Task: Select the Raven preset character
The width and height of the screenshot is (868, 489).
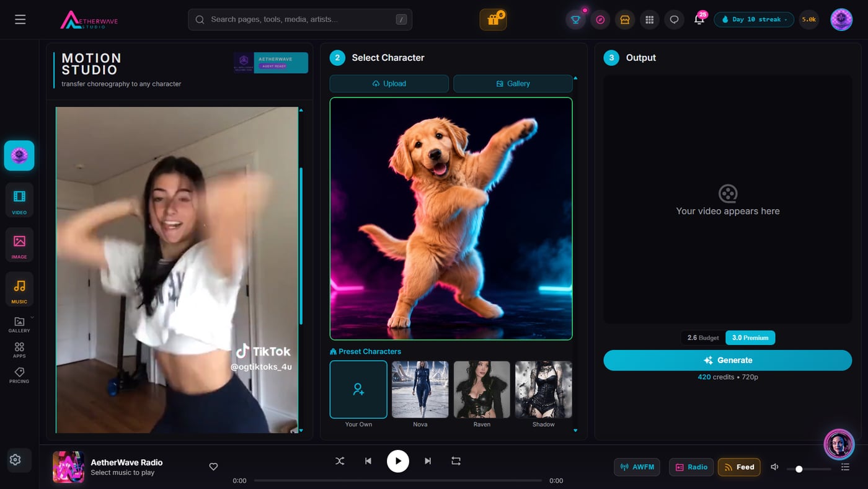Action: click(x=482, y=390)
